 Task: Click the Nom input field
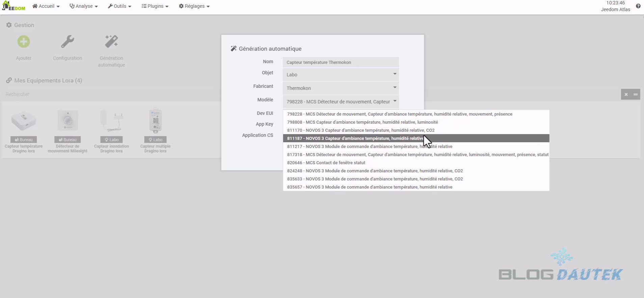pos(341,62)
